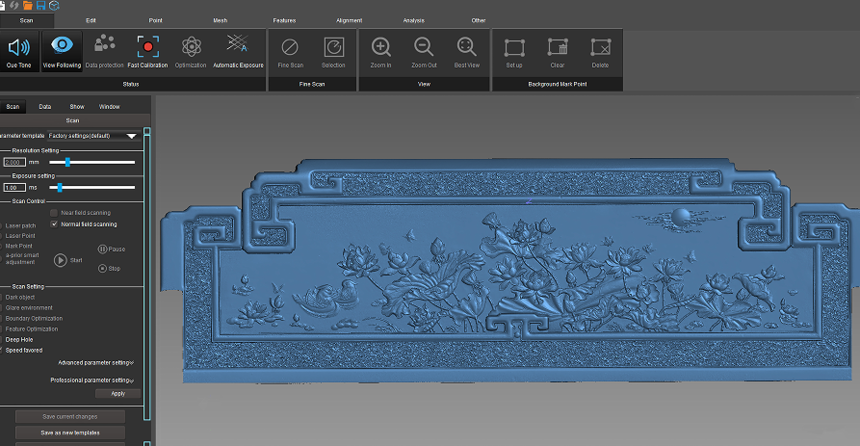Click the Apply button
This screenshot has width=860, height=446.
(118, 393)
